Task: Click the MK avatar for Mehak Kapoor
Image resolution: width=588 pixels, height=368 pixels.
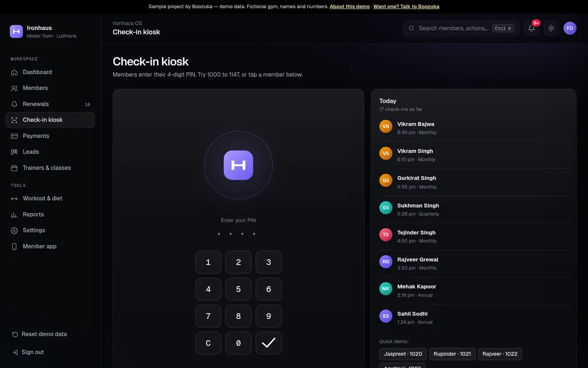Action: 385,289
